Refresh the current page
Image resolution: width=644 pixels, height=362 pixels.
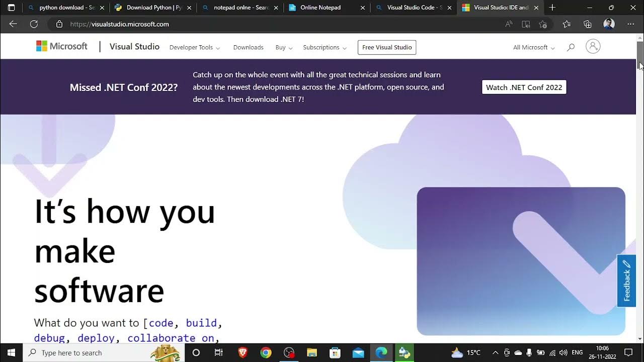click(34, 24)
